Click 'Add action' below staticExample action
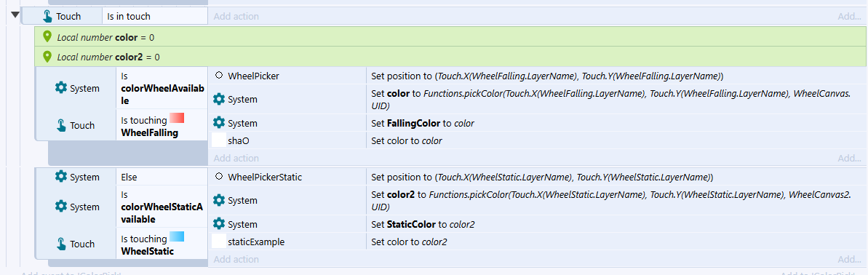The height and width of the screenshot is (275, 868). coord(236,259)
